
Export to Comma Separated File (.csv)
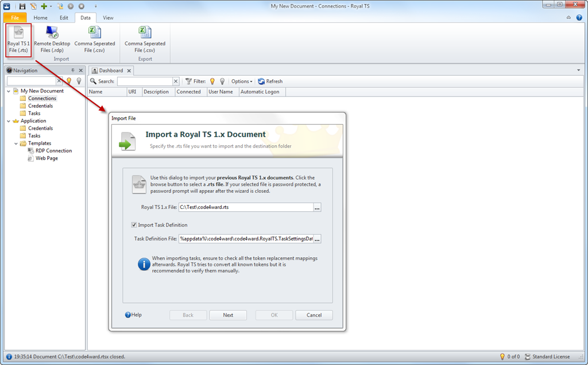click(x=145, y=40)
